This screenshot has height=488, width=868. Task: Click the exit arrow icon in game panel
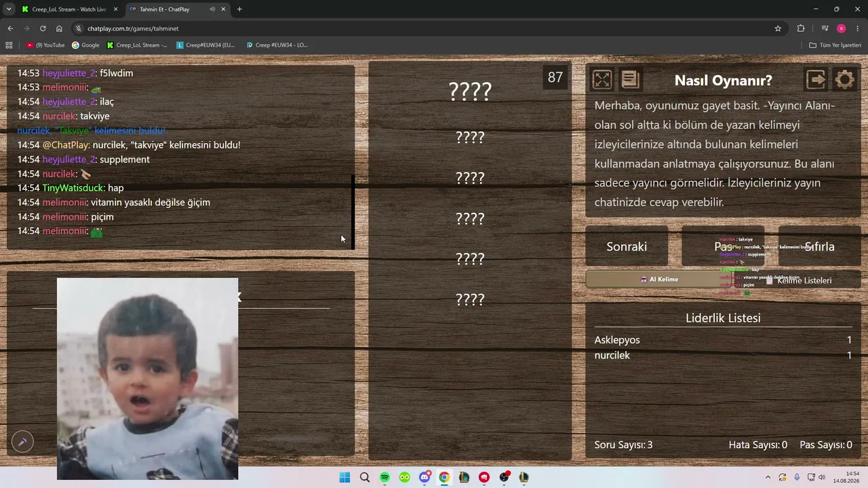click(x=816, y=80)
